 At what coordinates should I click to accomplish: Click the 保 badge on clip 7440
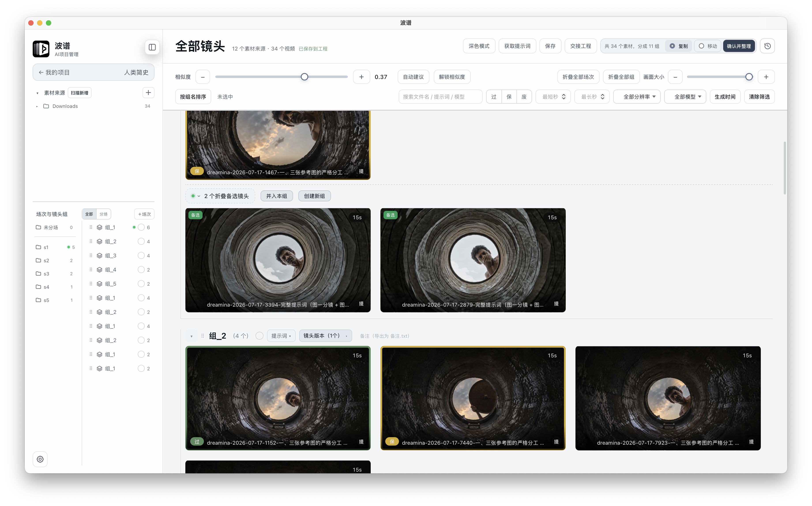[x=392, y=442]
